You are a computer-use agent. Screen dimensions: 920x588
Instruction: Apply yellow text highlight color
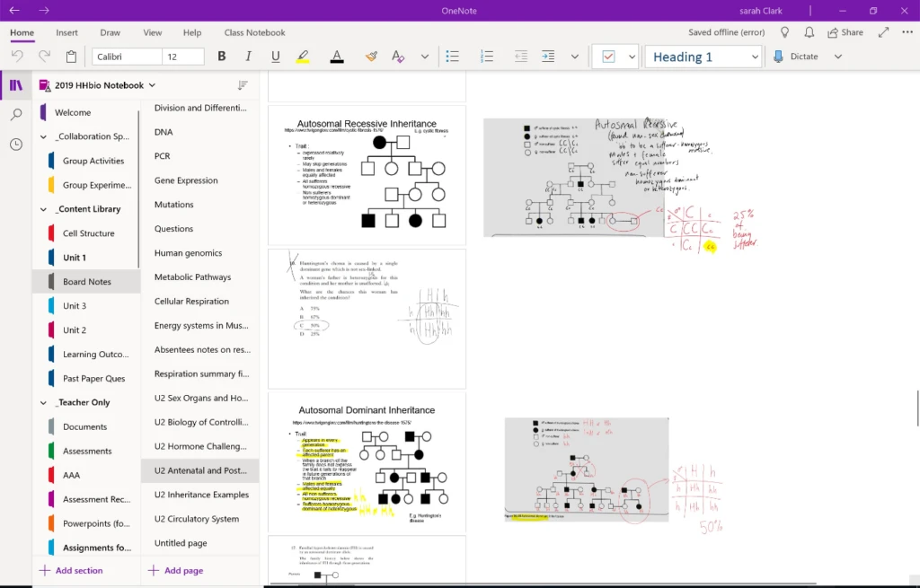pyautogui.click(x=302, y=57)
